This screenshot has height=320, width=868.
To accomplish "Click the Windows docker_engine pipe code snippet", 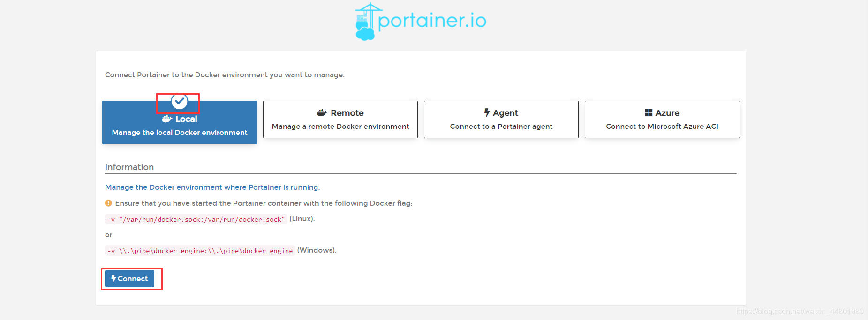I will (200, 251).
